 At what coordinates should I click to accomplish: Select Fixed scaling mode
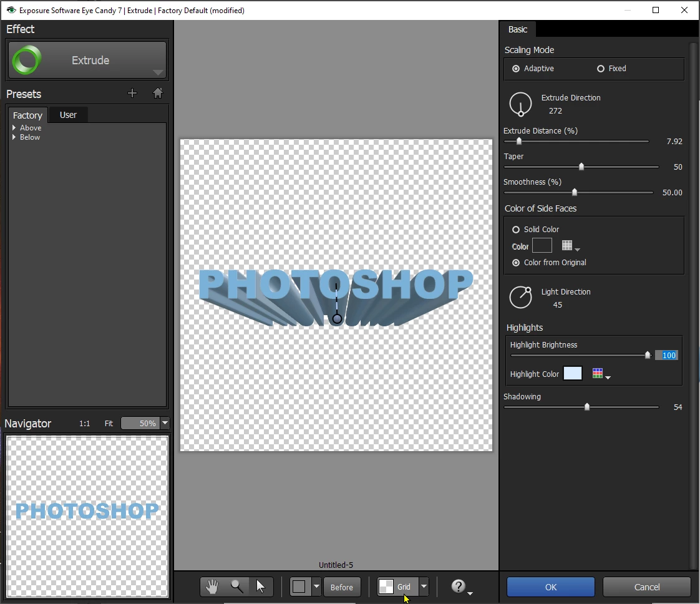601,68
